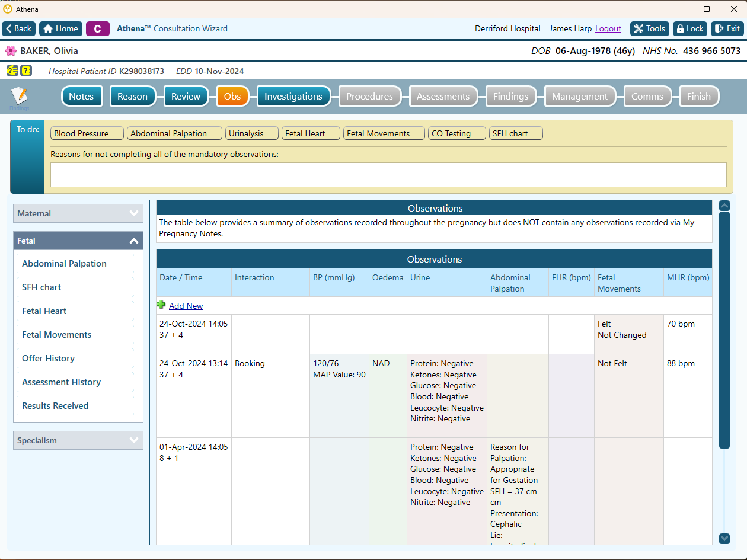Click the Logout link
Image resolution: width=747 pixels, height=560 pixels.
coord(608,28)
